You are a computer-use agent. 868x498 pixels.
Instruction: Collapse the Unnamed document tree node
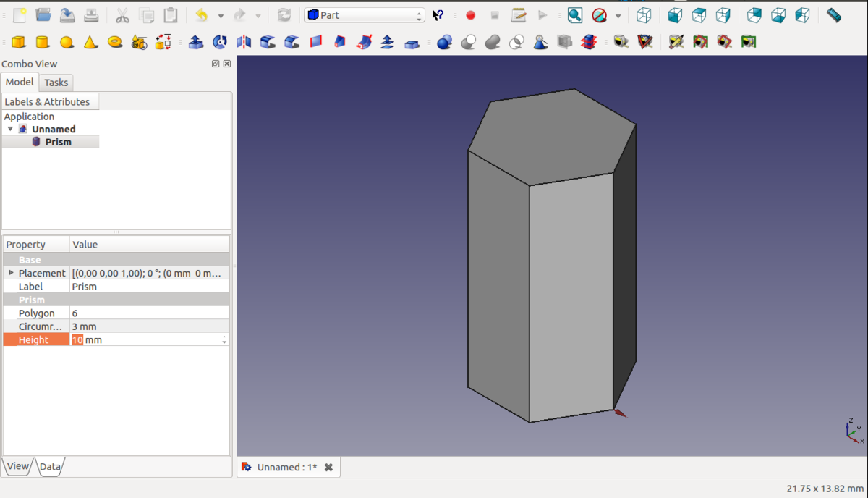(10, 129)
